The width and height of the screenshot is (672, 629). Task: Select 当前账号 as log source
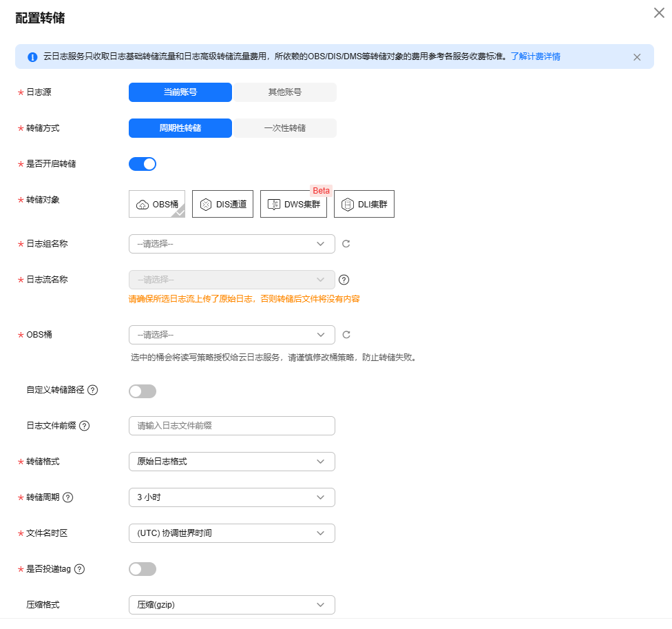point(180,92)
